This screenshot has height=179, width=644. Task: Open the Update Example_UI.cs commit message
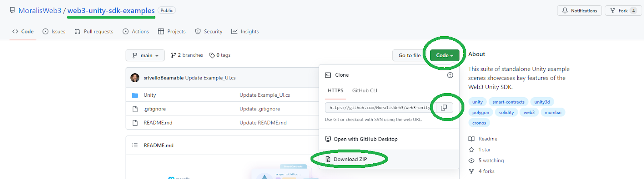point(210,78)
